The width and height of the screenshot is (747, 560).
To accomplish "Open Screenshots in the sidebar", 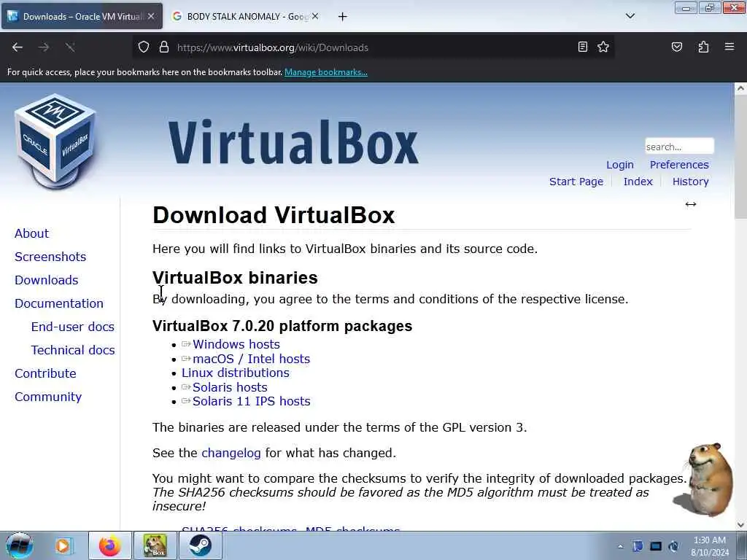I will 50,257.
